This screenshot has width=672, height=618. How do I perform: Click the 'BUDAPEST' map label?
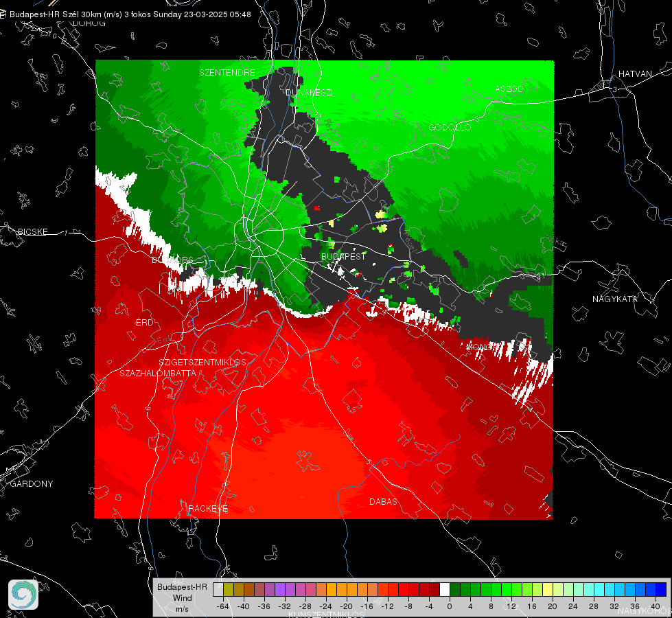coord(343,256)
